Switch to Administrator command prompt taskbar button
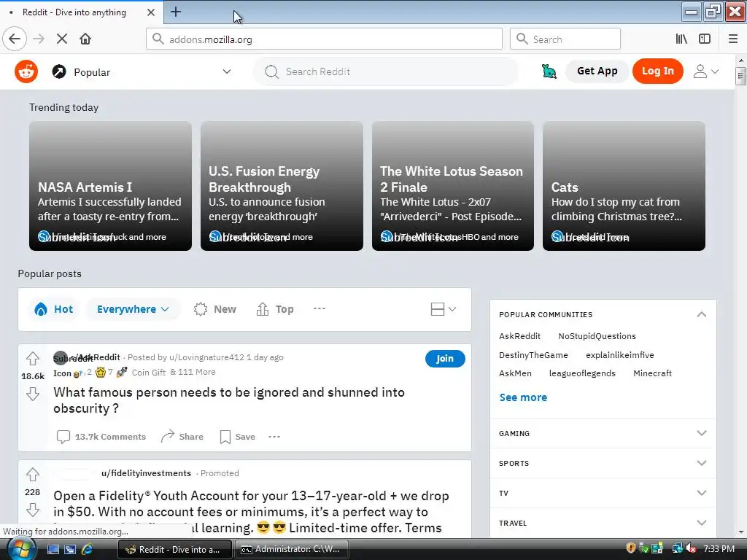The width and height of the screenshot is (747, 560). (292, 549)
